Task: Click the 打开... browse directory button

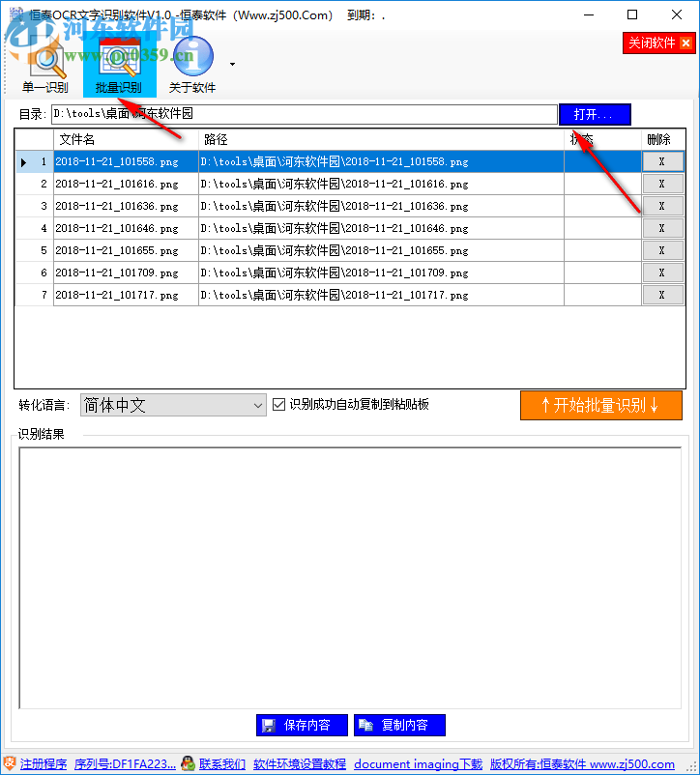Action: [595, 115]
